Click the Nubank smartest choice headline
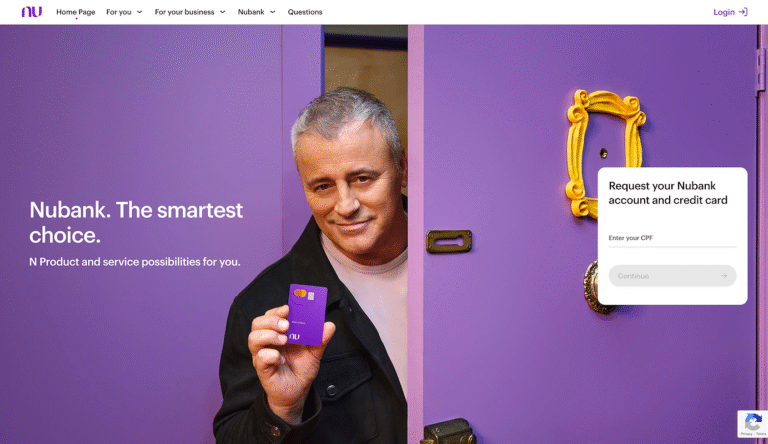Image resolution: width=768 pixels, height=444 pixels. [x=136, y=222]
